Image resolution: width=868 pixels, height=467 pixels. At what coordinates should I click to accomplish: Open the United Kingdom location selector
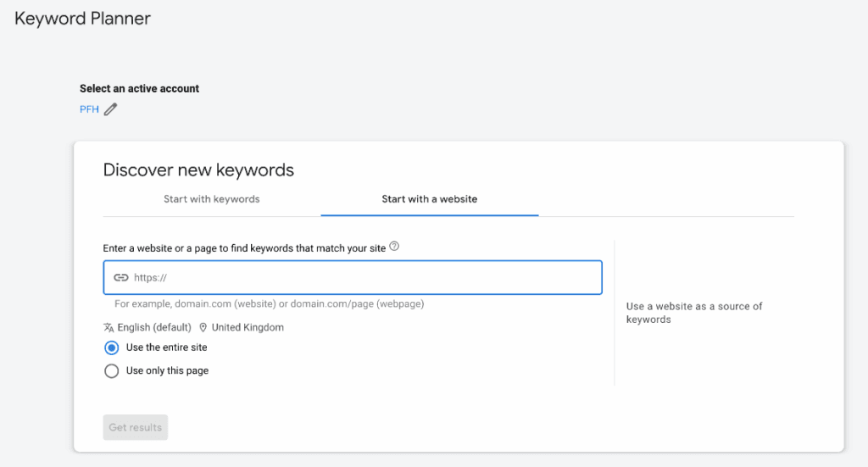pos(248,327)
